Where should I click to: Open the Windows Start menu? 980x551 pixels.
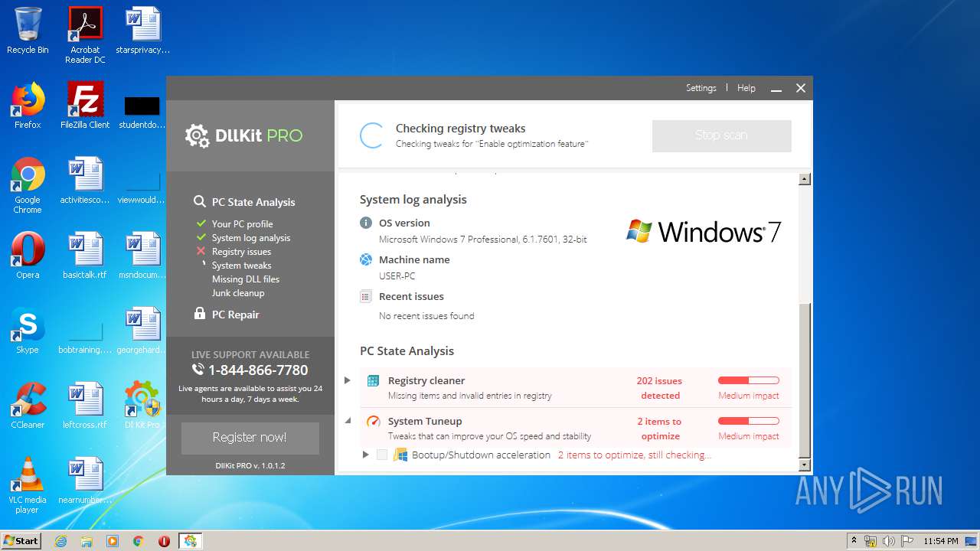click(21, 541)
